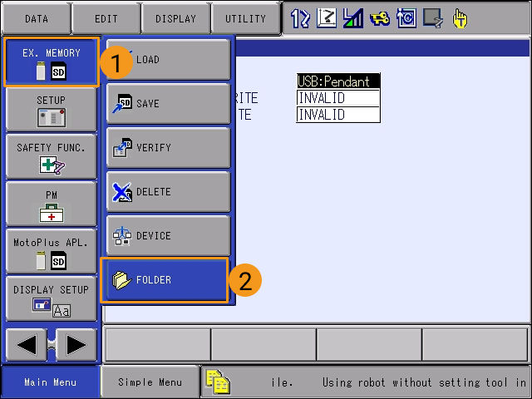Viewport: 532px width, 399px height.
Task: Click the job line number status icon
Action: 300,18
